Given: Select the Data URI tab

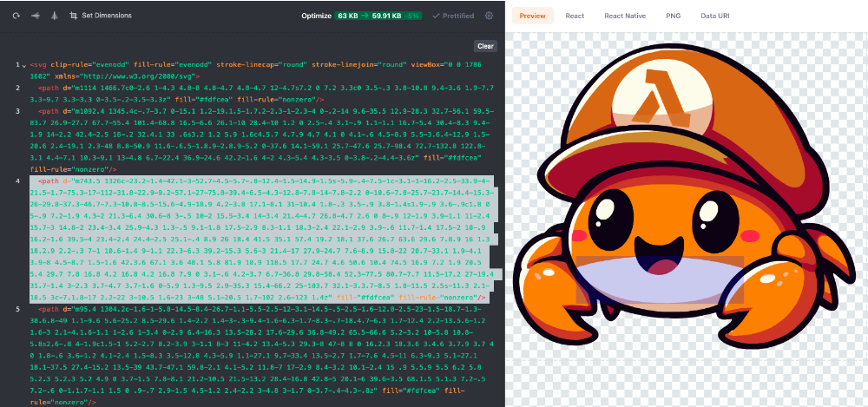Looking at the screenshot, I should tap(714, 16).
